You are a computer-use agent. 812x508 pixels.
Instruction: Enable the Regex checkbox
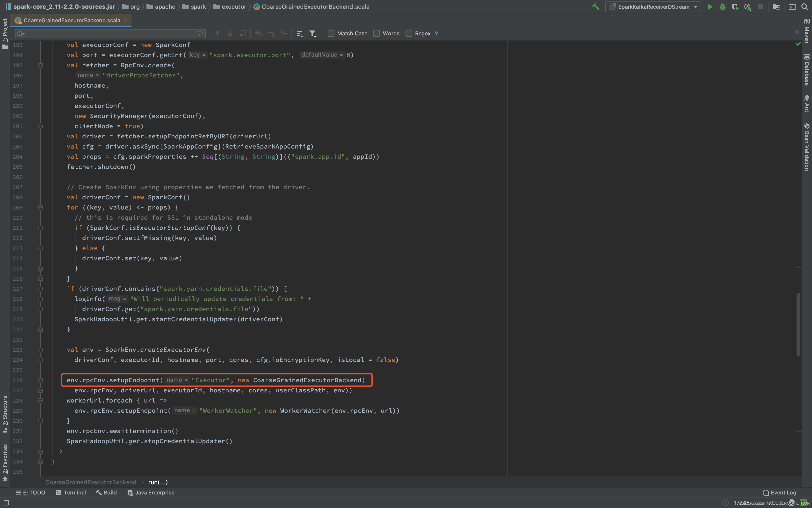[x=409, y=34]
